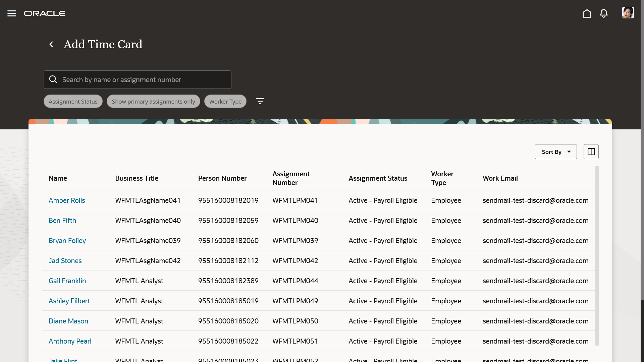The height and width of the screenshot is (362, 644).
Task: Open Anthony Pearl worker link
Action: [70, 341]
